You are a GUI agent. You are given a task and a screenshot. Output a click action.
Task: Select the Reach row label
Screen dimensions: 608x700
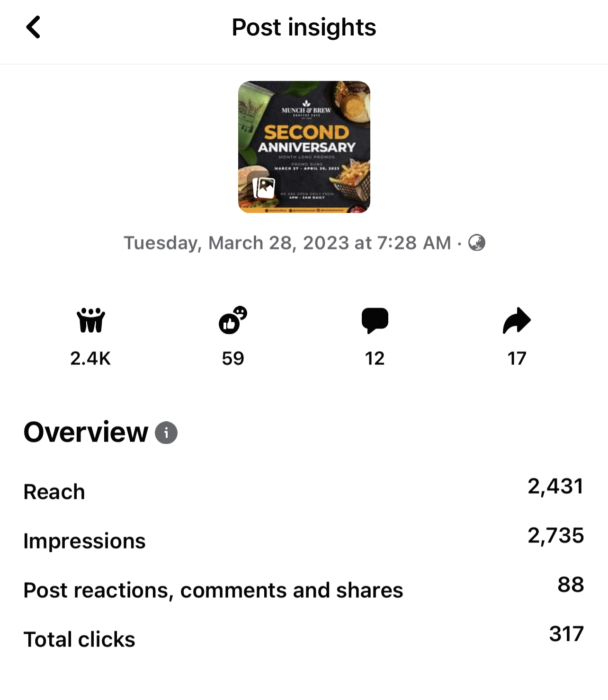click(x=54, y=492)
